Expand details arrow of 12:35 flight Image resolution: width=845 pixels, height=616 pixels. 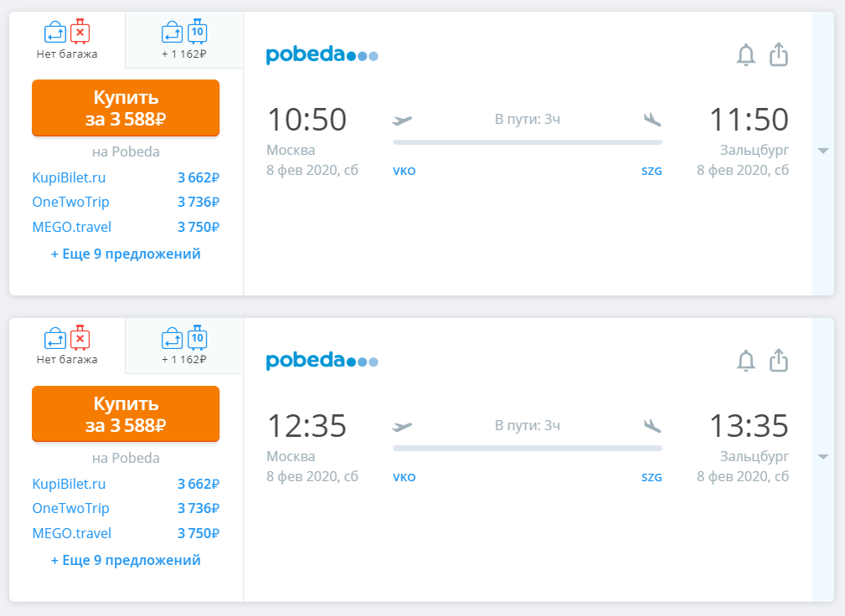pos(823,457)
